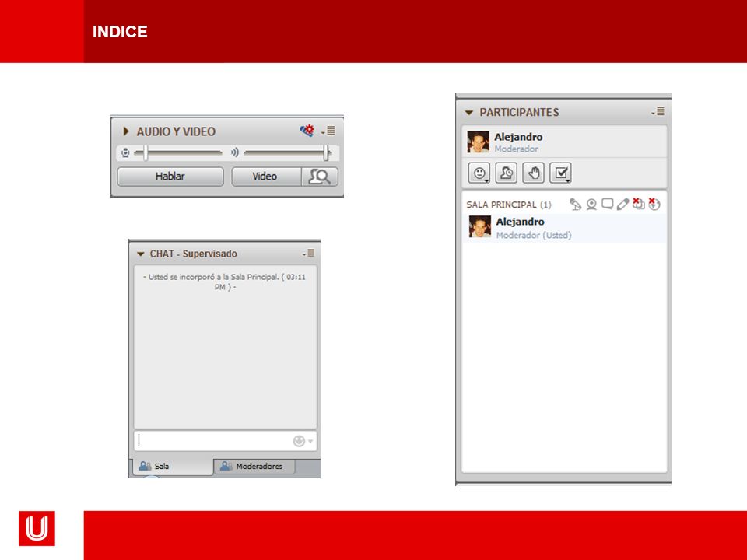Click the U logo at bottom left
This screenshot has width=747, height=560.
tap(37, 528)
